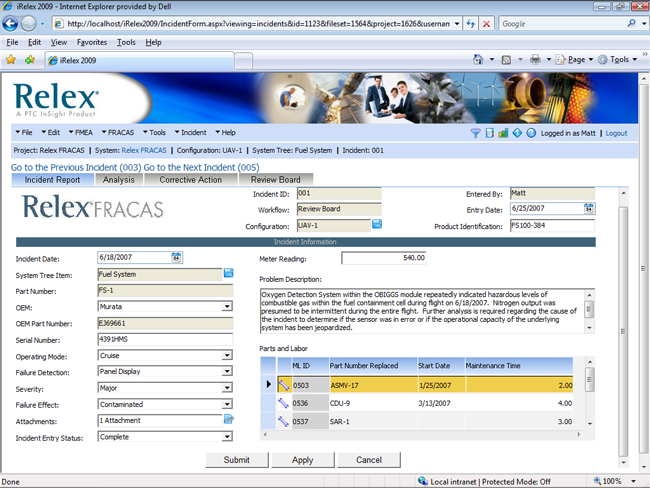Click the Product Identification field
This screenshot has width=650, height=488.
[552, 226]
